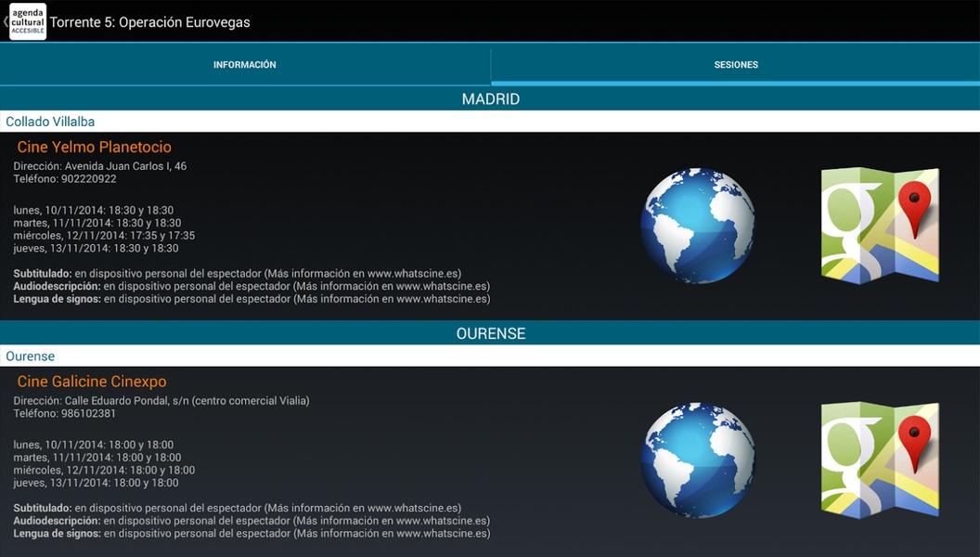Open the Cine Galicine Cinexpo title
Viewport: 980px width, 557px height.
[x=92, y=382]
